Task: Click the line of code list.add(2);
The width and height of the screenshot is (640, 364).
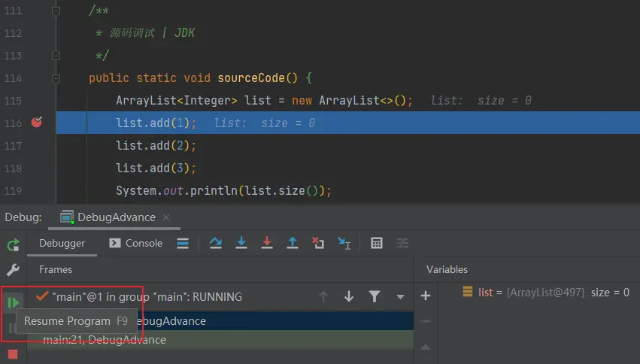Action: (x=156, y=146)
